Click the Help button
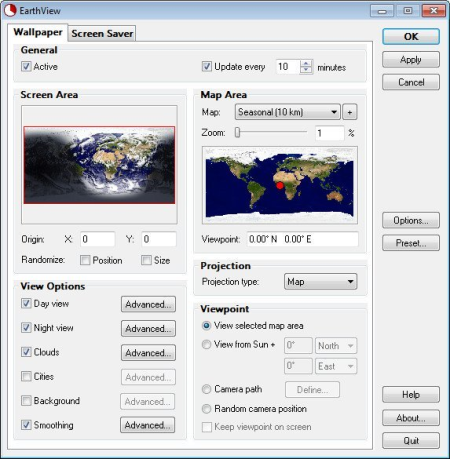This screenshot has width=450, height=459. pos(411,395)
